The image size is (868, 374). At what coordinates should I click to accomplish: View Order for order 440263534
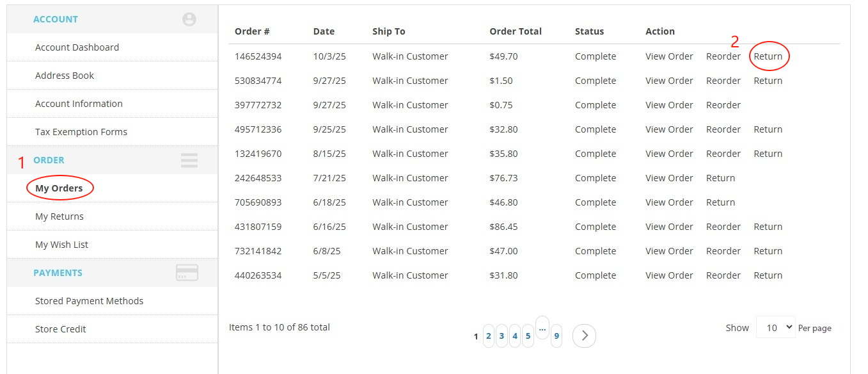pos(669,275)
